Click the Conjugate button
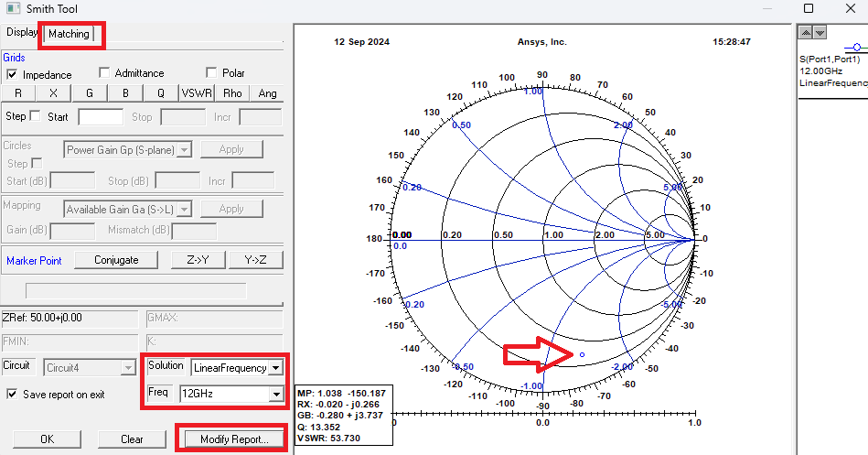Image resolution: width=868 pixels, height=455 pixels. point(116,260)
